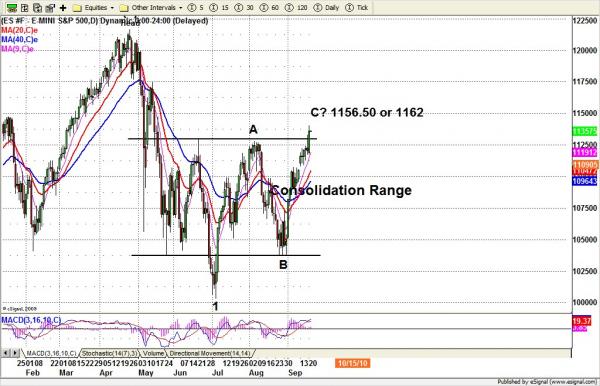
Task: Click the 'B' label below support line
Action: click(283, 265)
